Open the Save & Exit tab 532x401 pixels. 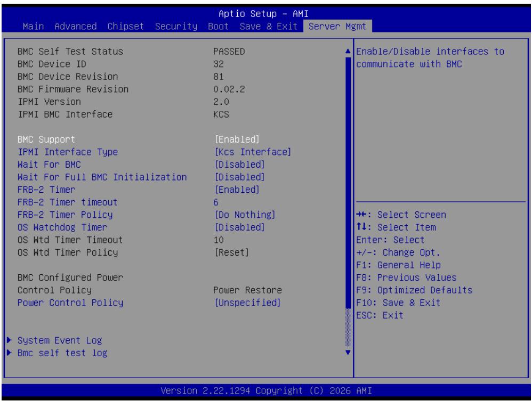268,26
